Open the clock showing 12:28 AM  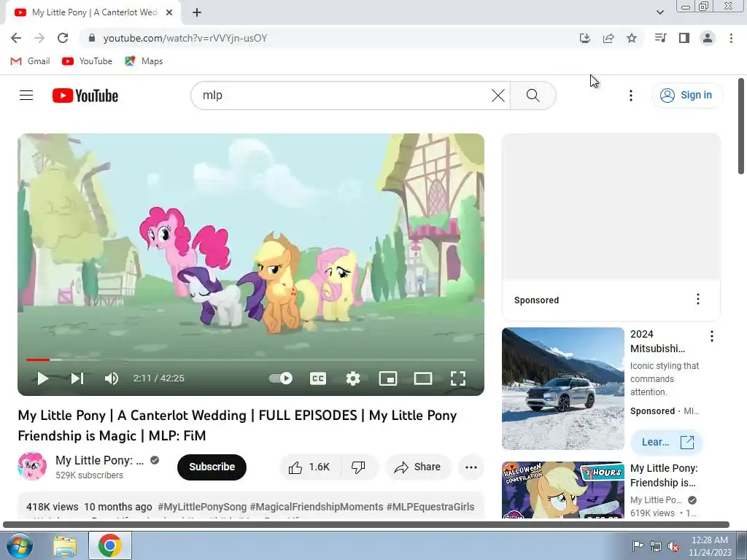(710, 546)
